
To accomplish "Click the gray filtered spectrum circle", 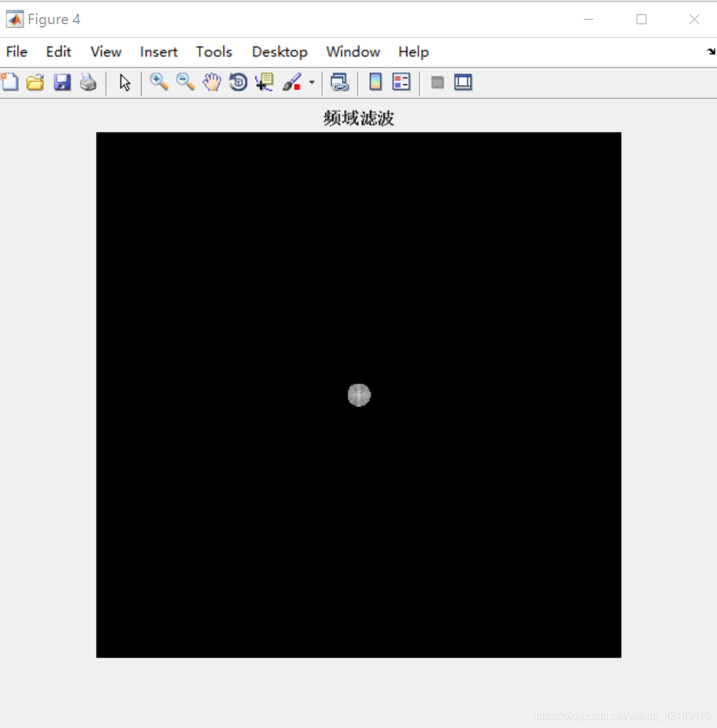I will (359, 395).
